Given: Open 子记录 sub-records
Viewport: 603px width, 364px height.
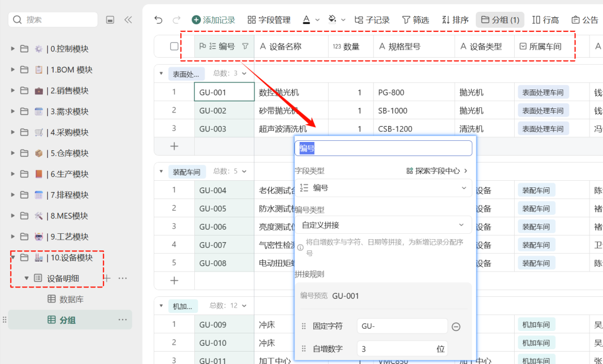Looking at the screenshot, I should 372,19.
